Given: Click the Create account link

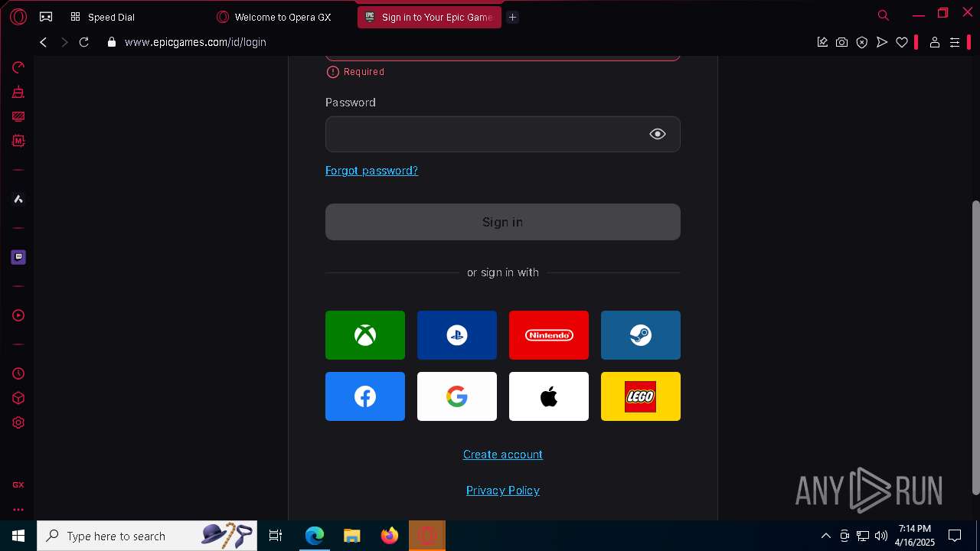Looking at the screenshot, I should [x=503, y=455].
